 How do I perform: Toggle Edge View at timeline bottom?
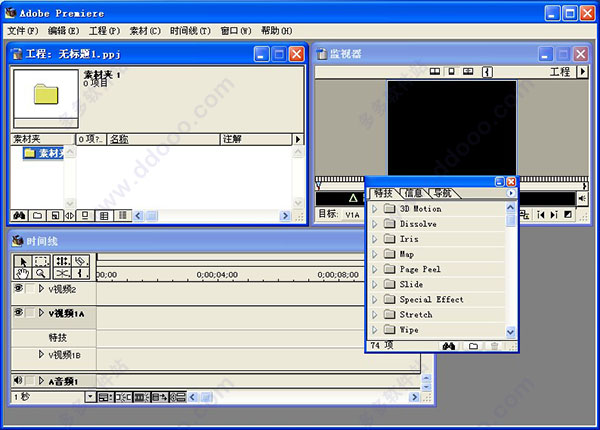tap(141, 397)
